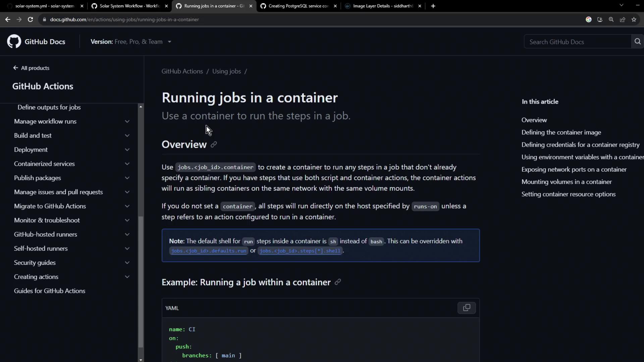Jump to Mounting volumes in a container

567,182
